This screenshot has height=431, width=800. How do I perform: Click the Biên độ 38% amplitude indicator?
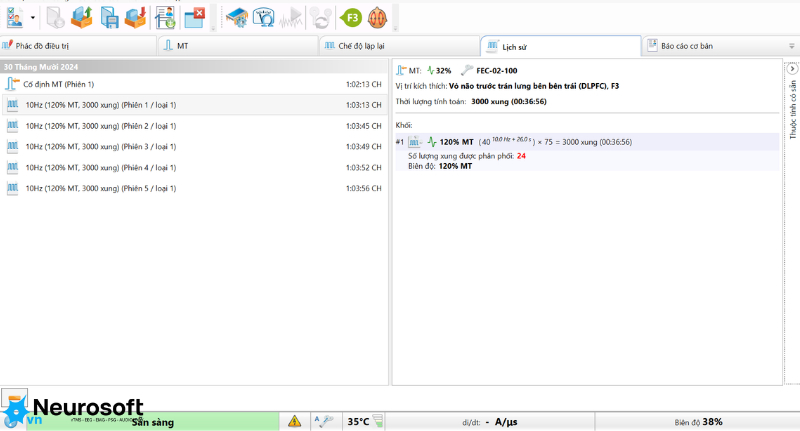point(698,422)
